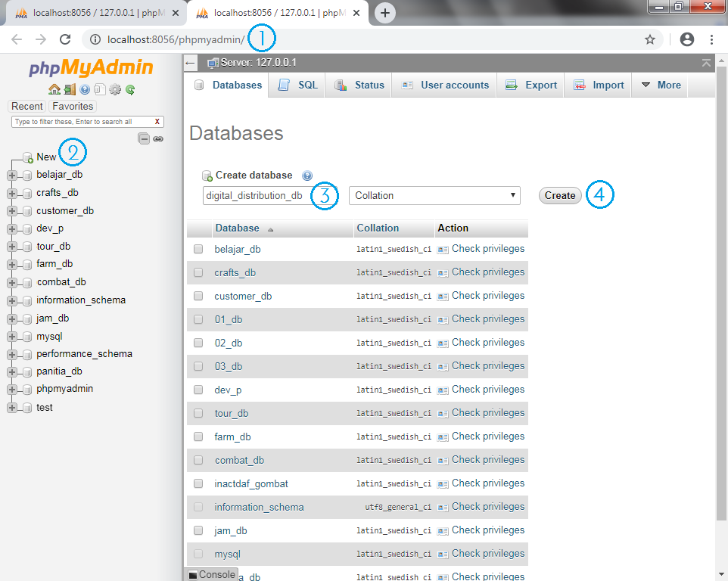
Task: Open phpMyAdmin documentation via question mark icon
Action: [85, 89]
